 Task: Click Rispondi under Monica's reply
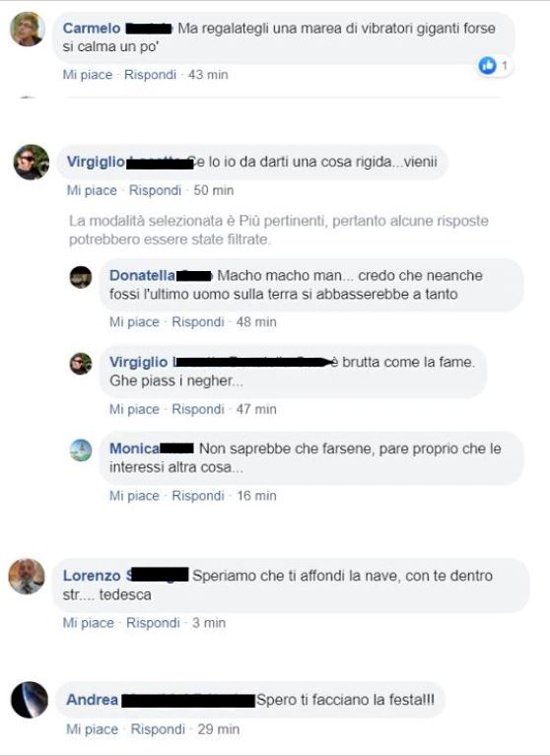198,496
